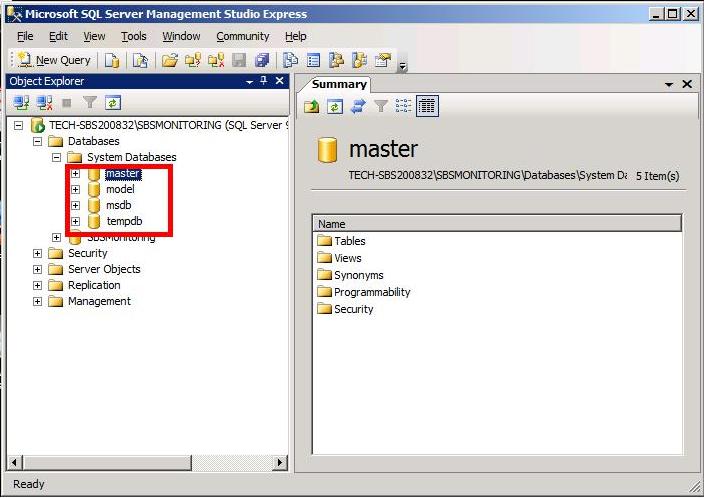704x498 pixels.
Task: Open the View menu
Action: (94, 36)
